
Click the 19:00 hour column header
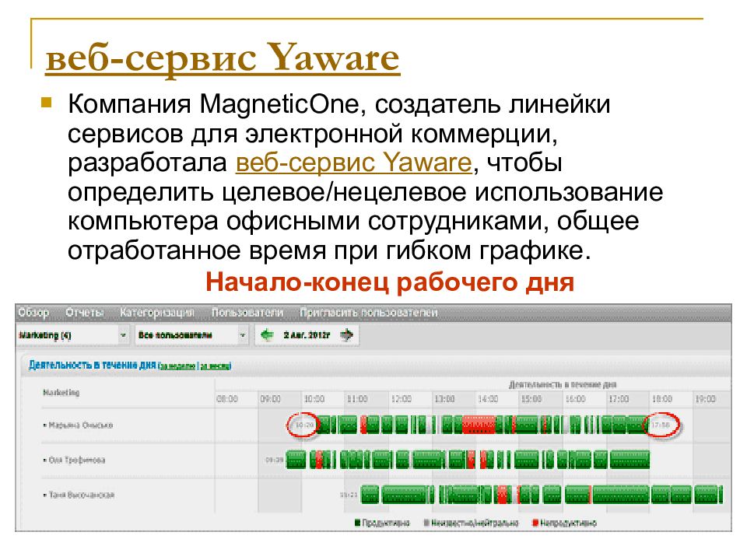point(706,399)
